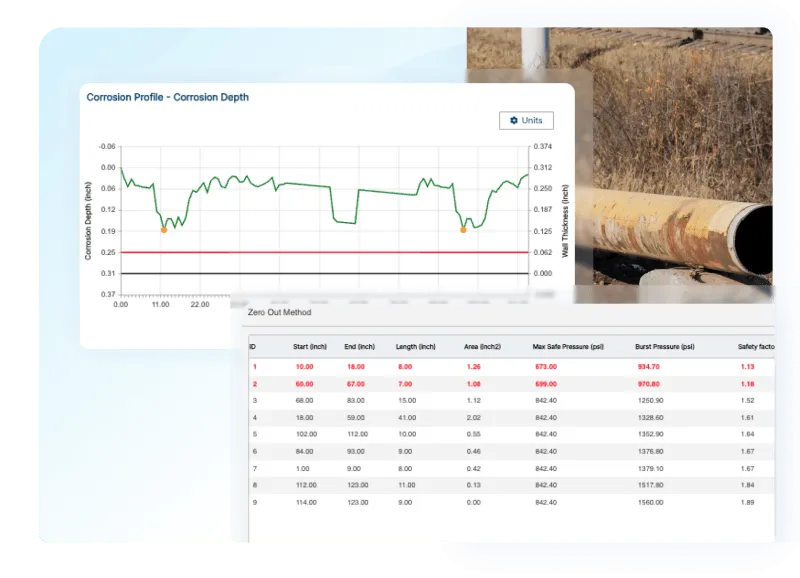
Task: Click Max Safe Pressure 673.00
Action: pos(546,367)
